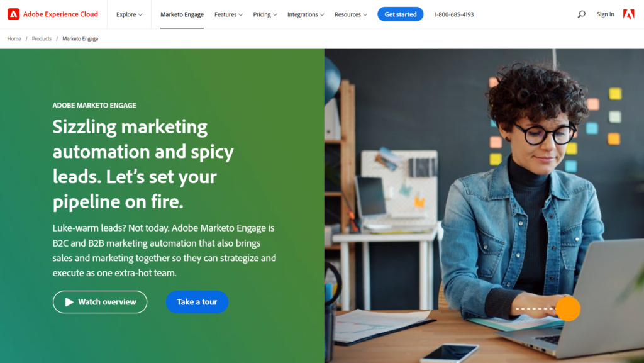
Task: Go to Home breadcrumb link
Action: click(x=14, y=38)
